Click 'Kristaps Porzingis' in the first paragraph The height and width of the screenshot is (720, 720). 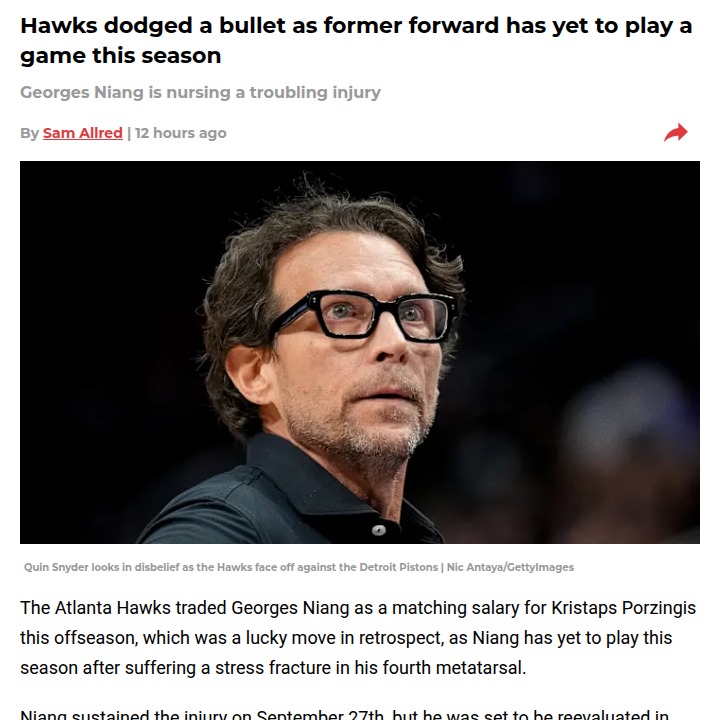(x=624, y=608)
